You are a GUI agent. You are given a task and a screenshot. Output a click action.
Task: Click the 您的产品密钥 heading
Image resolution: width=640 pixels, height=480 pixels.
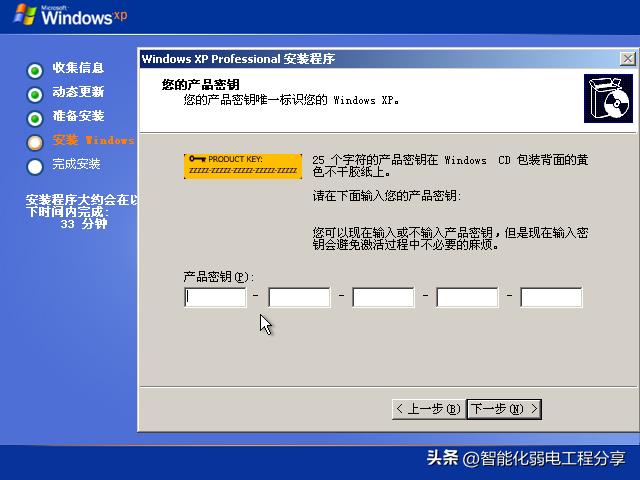200,84
